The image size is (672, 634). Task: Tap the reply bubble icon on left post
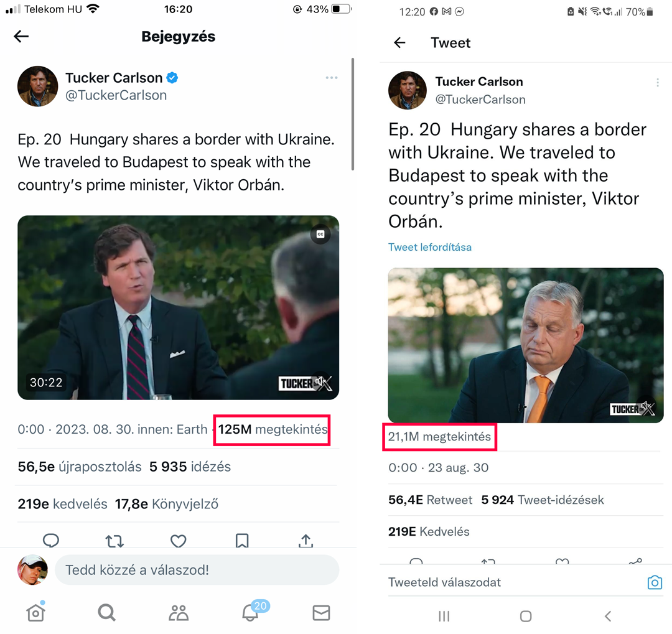click(51, 540)
